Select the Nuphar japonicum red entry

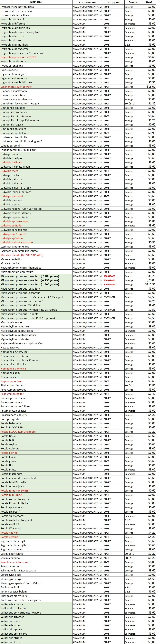click(x=12, y=381)
